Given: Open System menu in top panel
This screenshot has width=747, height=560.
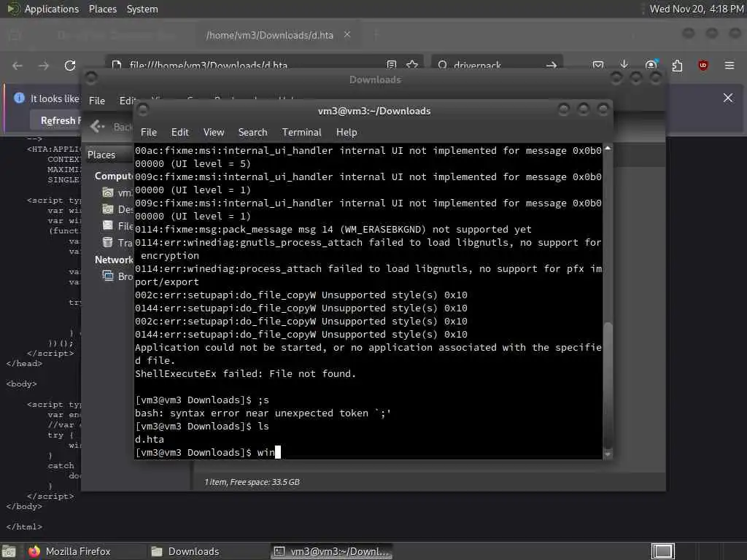Looking at the screenshot, I should coord(142,9).
